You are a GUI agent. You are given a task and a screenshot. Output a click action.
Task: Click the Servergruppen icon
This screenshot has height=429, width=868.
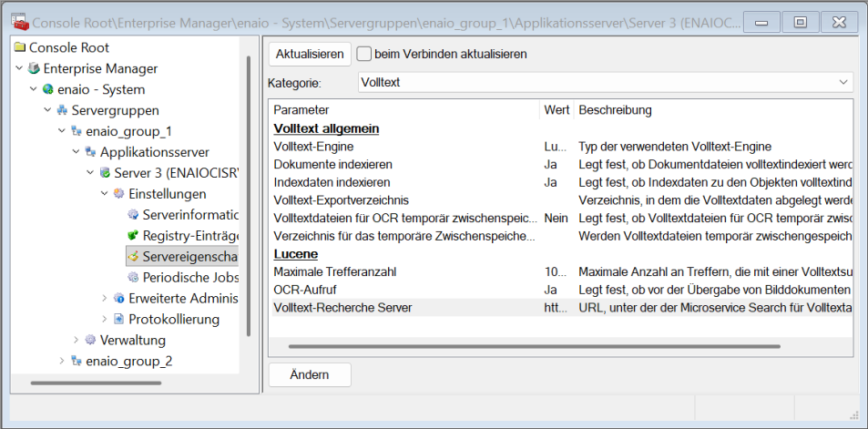coord(62,110)
